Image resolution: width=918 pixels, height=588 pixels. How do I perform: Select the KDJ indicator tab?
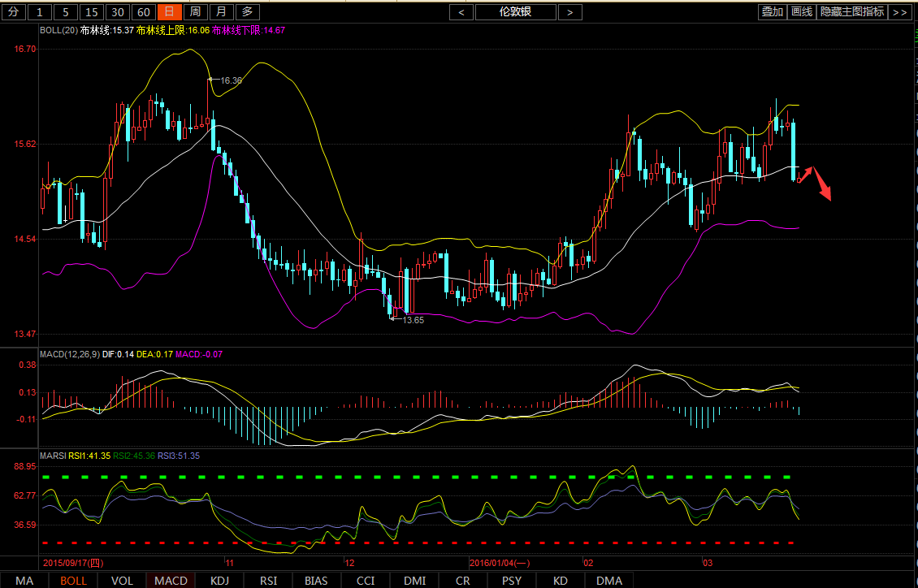point(219,581)
